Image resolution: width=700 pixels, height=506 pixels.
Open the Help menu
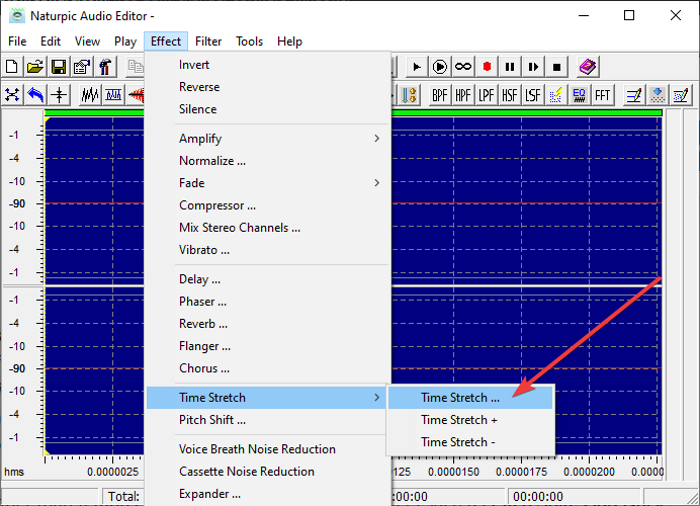[x=289, y=42]
